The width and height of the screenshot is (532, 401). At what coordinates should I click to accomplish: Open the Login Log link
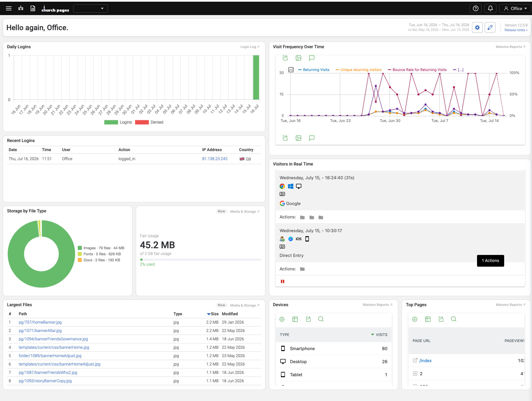pyautogui.click(x=250, y=47)
